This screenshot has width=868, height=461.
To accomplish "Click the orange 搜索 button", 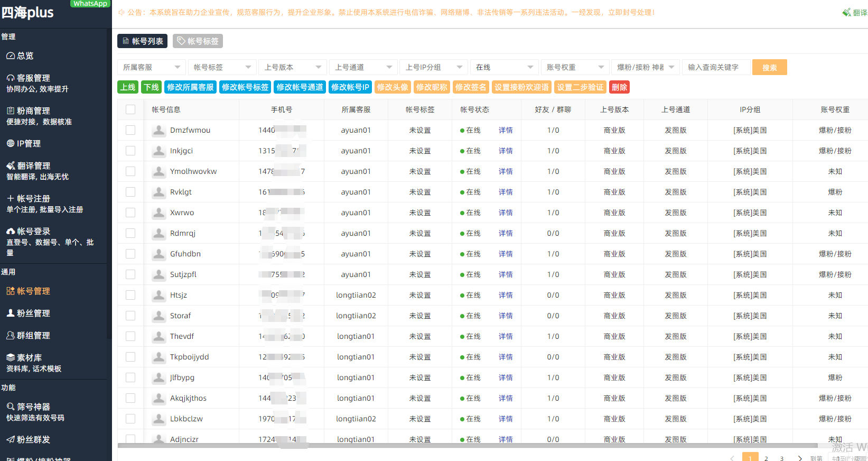I will (x=770, y=67).
